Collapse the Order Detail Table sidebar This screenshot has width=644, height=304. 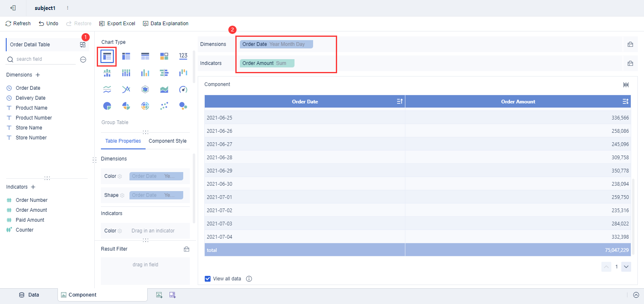12,7
